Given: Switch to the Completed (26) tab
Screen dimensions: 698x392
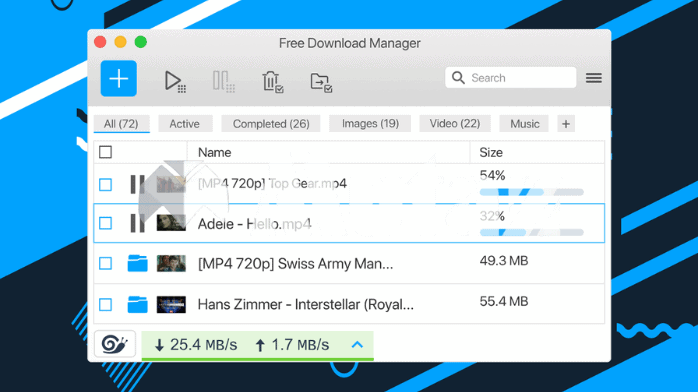Looking at the screenshot, I should (271, 124).
